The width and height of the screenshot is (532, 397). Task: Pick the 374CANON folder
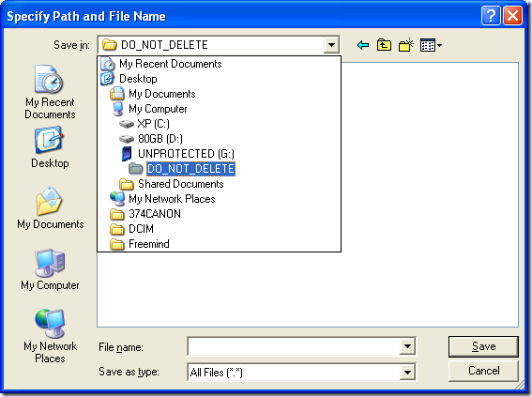coord(219,214)
